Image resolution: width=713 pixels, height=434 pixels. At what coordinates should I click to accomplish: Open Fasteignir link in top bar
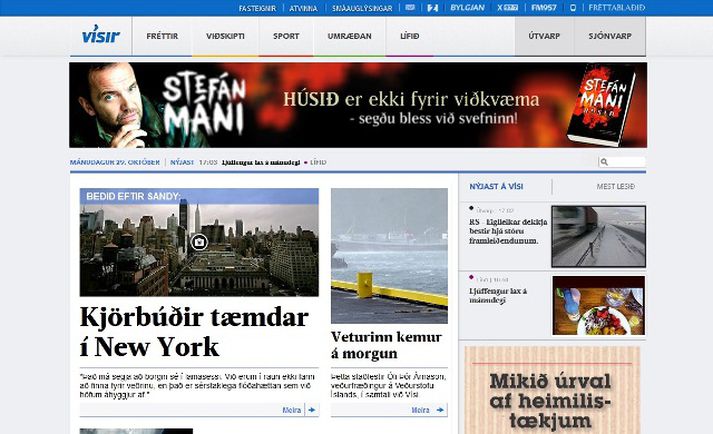[257, 8]
